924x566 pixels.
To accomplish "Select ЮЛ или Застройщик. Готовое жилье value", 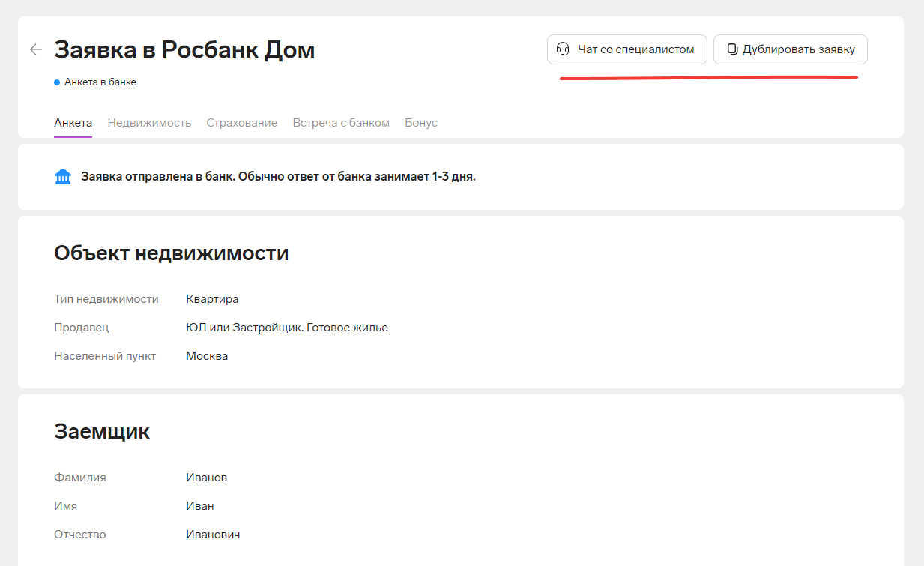I will (x=287, y=328).
